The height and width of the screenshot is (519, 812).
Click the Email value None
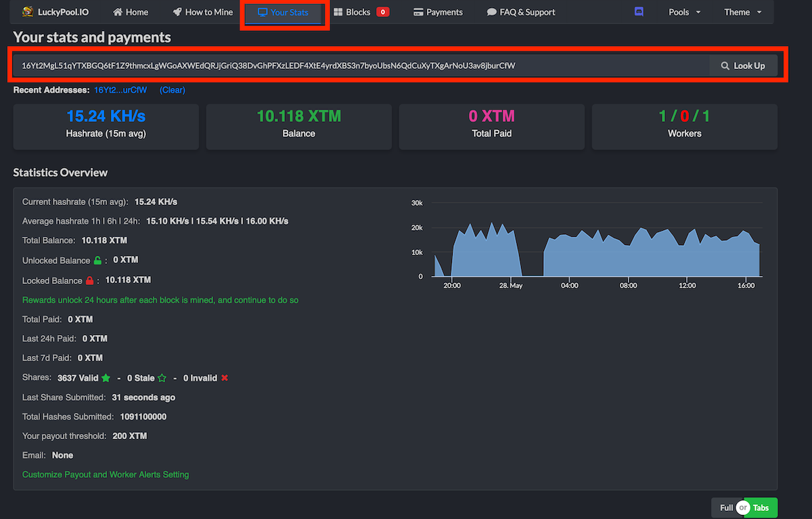pos(62,455)
